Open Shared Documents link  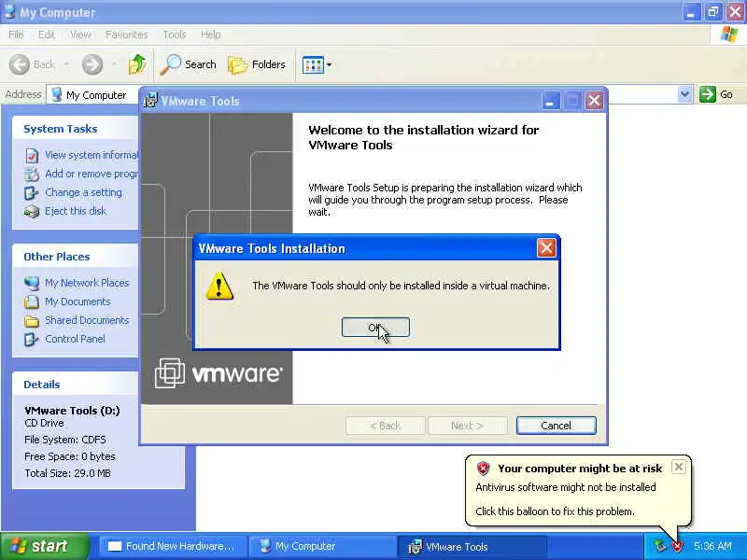[x=87, y=320]
